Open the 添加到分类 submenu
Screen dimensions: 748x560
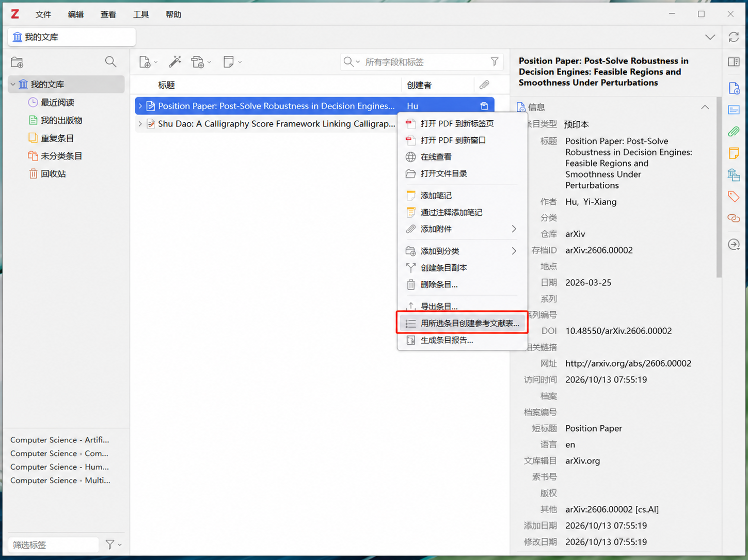tap(463, 251)
